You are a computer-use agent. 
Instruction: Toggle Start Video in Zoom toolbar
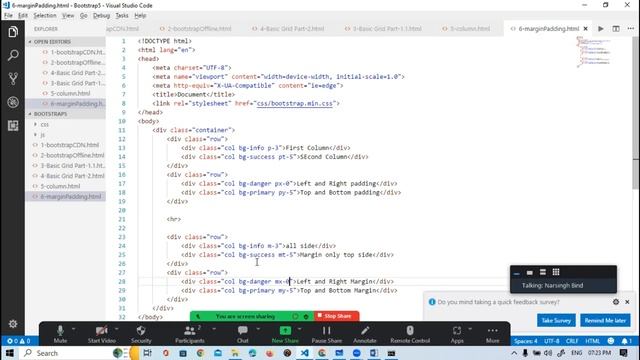coord(101,334)
